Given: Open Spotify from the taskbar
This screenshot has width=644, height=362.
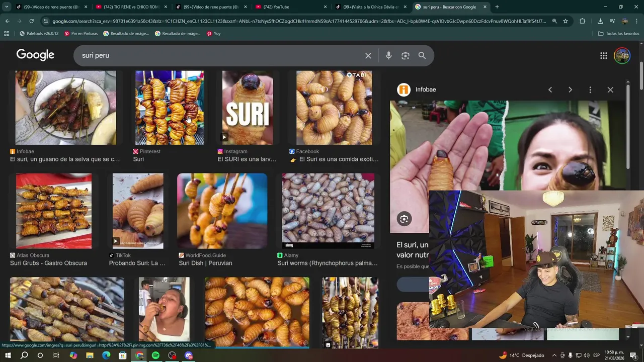Looking at the screenshot, I should click(x=155, y=355).
